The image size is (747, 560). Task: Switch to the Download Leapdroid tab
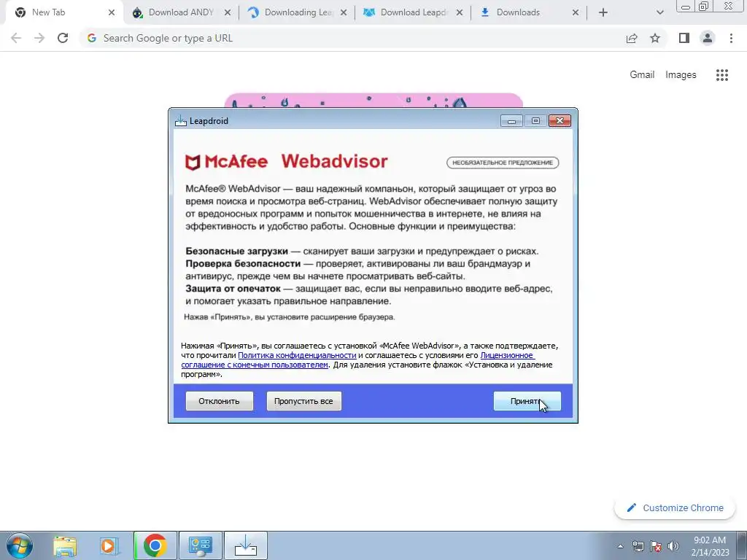(414, 12)
